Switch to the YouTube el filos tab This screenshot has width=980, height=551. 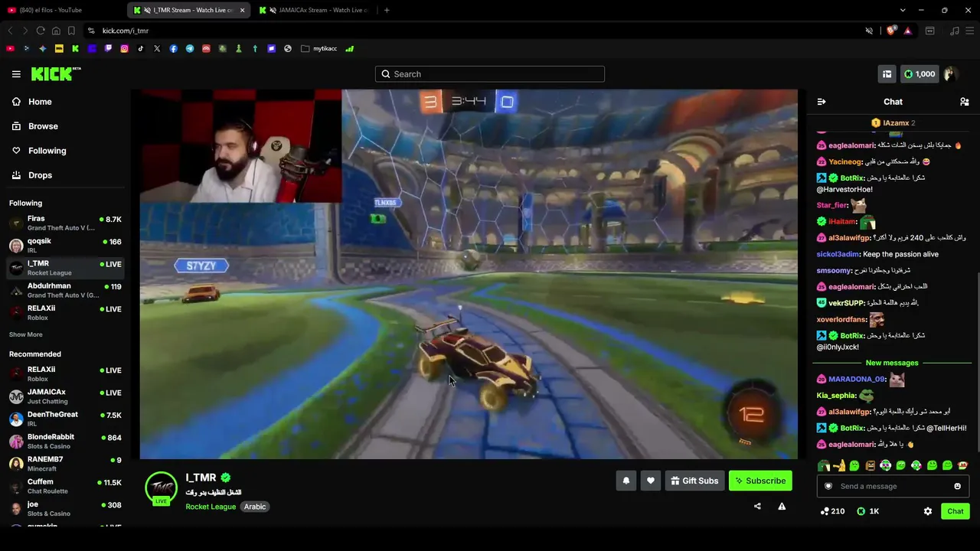pyautogui.click(x=63, y=10)
